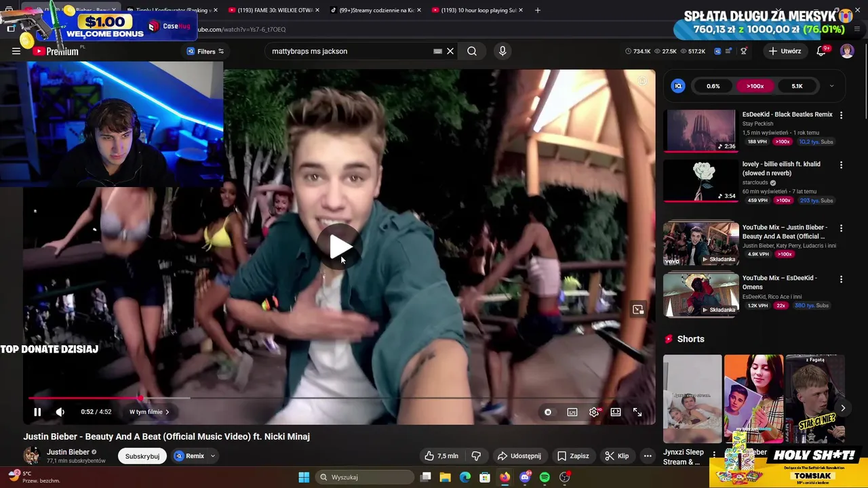Open the on-screen keyboard icon in search
This screenshot has width=868, height=488.
coord(437,51)
